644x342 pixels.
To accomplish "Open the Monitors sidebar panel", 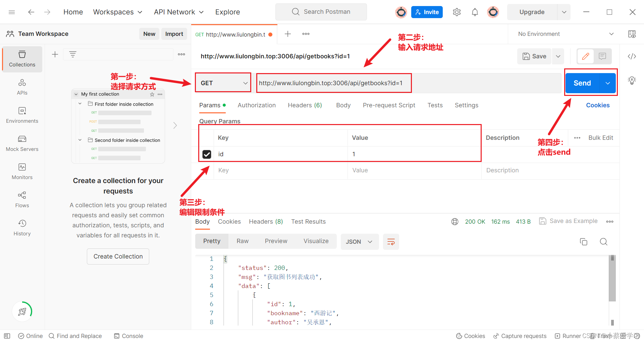I will (x=22, y=172).
